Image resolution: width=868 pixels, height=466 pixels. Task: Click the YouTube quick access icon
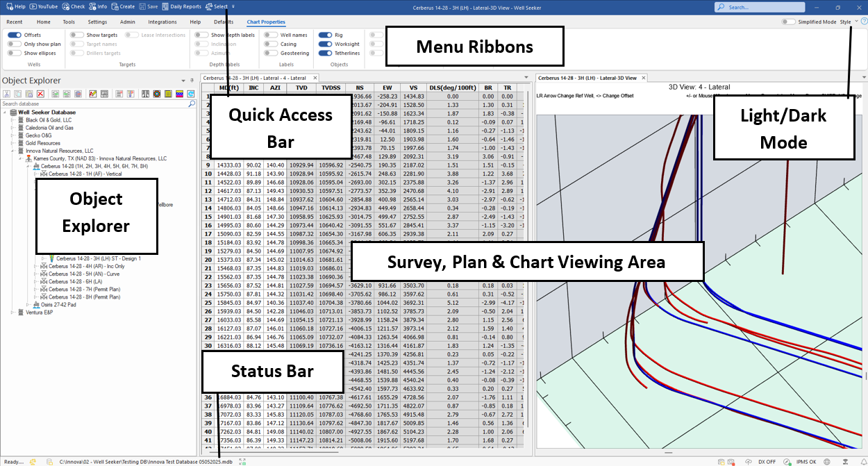coord(44,6)
